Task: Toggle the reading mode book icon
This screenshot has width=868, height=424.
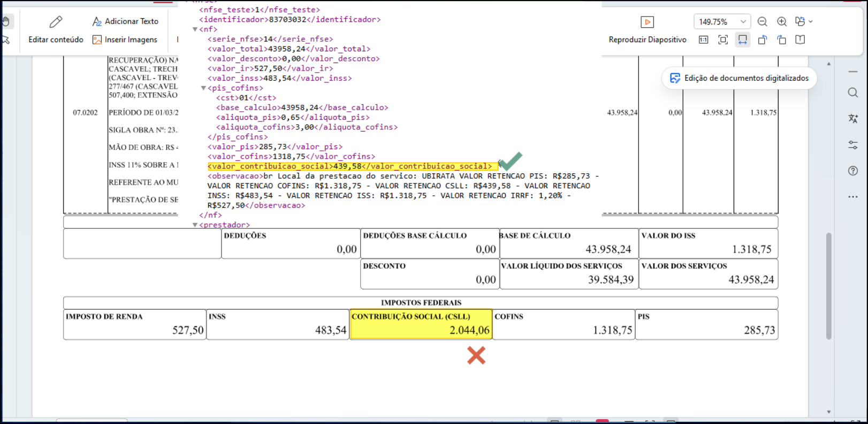Action: (801, 40)
